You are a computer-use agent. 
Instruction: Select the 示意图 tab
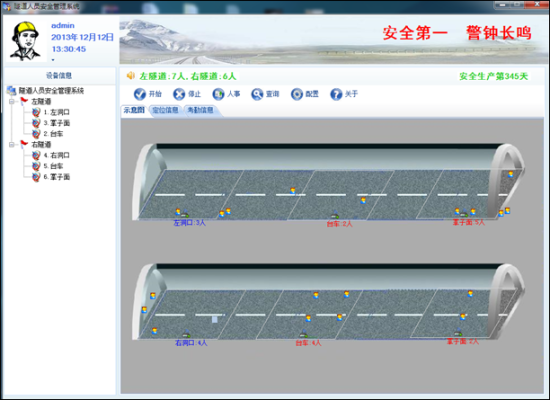click(x=134, y=110)
